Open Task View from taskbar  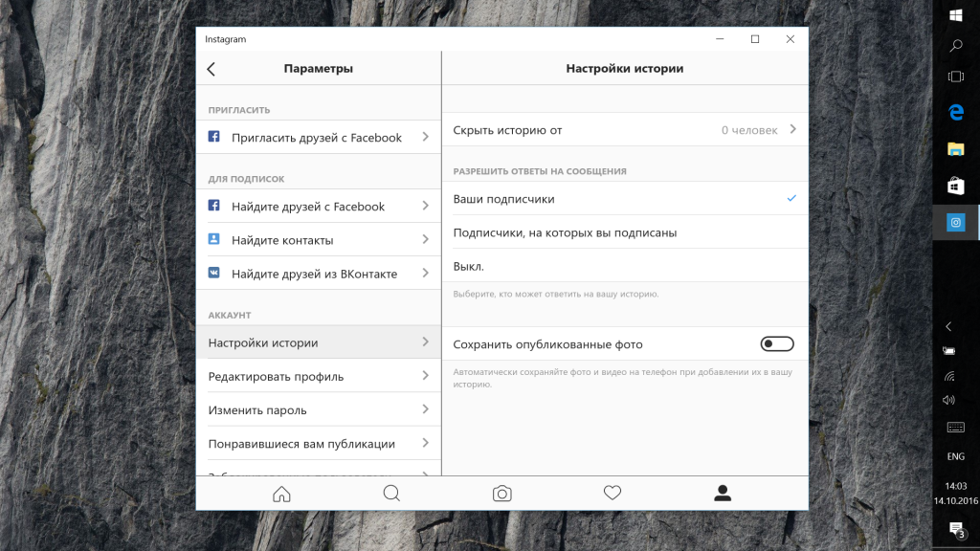tap(956, 77)
